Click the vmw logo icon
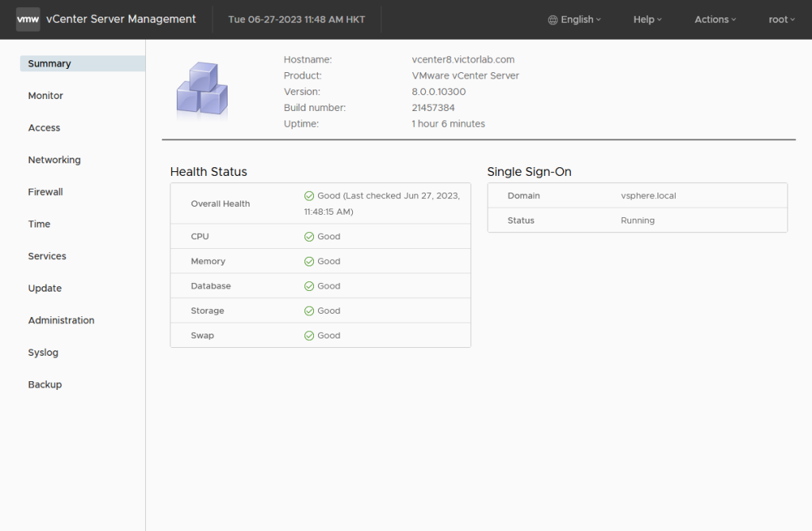This screenshot has height=531, width=812. (x=28, y=19)
